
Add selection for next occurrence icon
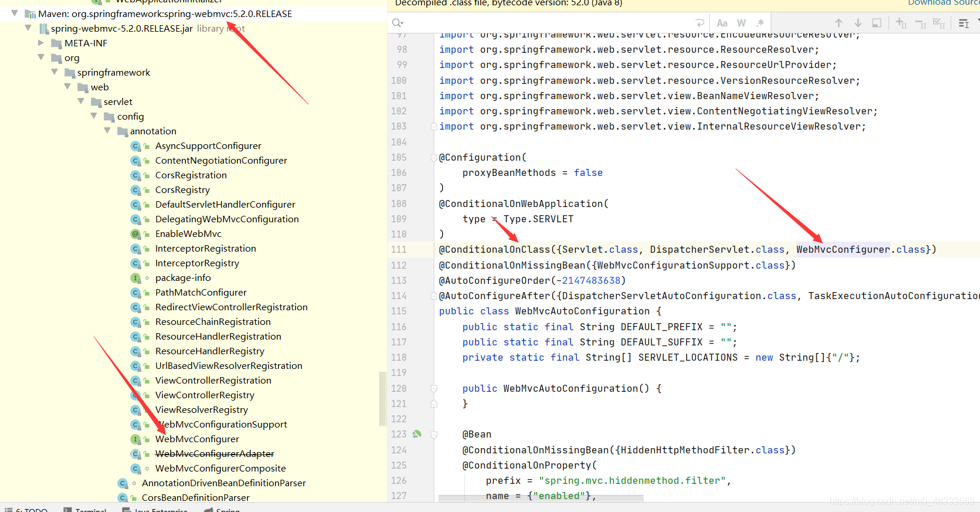(x=901, y=23)
